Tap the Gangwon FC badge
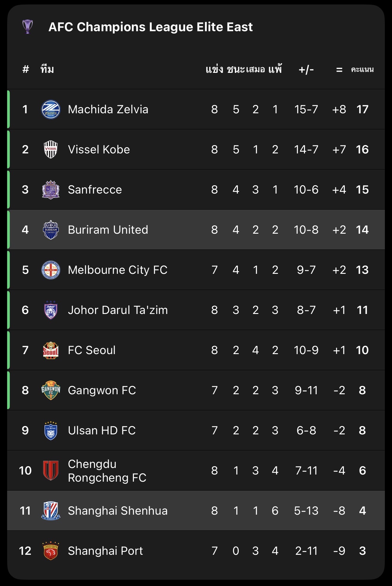This screenshot has height=586, width=392. [51, 390]
